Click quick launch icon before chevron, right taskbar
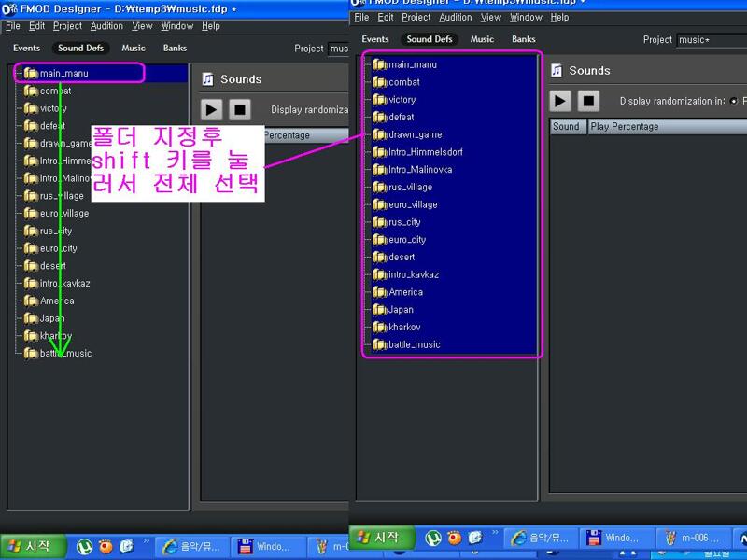The image size is (747, 560). point(475,539)
